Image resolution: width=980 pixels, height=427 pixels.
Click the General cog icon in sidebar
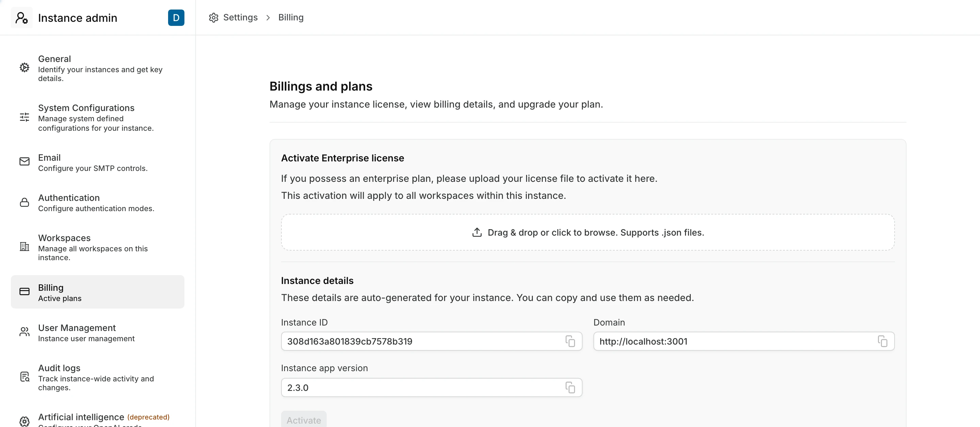(24, 68)
